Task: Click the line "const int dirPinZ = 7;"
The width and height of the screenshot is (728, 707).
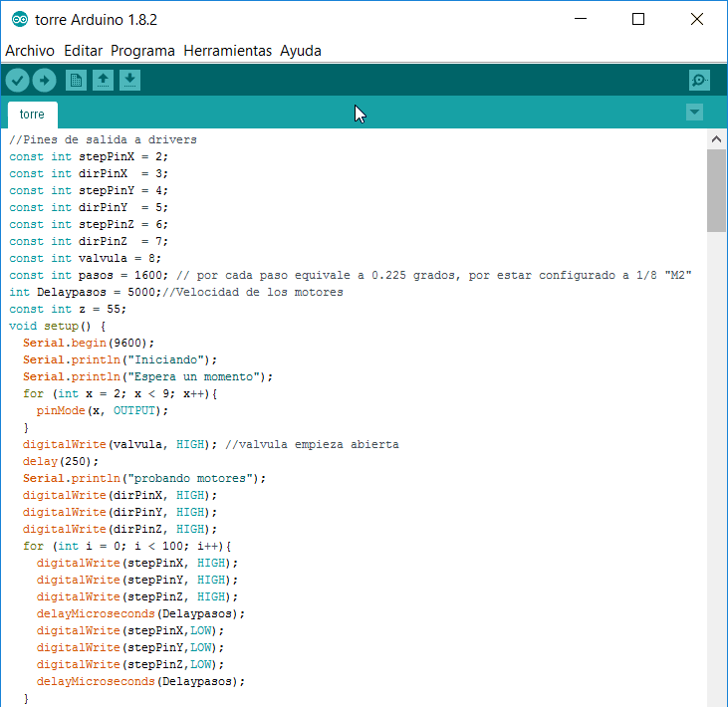Action: click(x=89, y=241)
